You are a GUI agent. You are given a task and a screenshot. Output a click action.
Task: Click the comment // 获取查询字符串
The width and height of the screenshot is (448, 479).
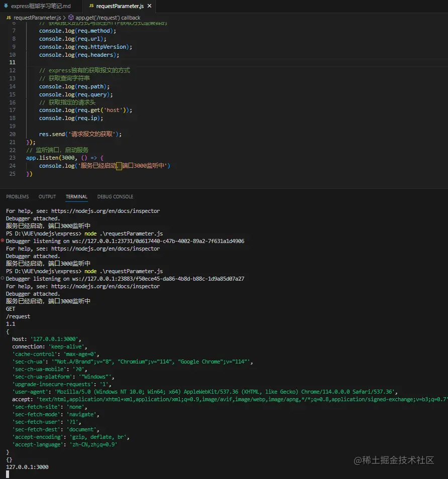click(x=64, y=78)
